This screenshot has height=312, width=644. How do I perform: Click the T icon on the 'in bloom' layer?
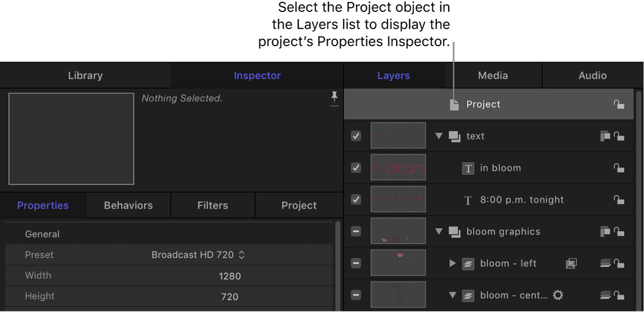[x=468, y=168]
